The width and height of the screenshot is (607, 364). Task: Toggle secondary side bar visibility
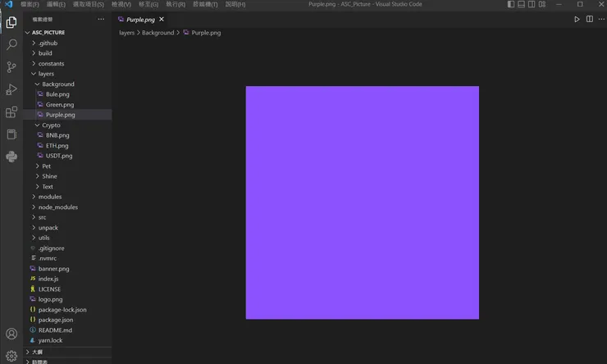(532, 4)
